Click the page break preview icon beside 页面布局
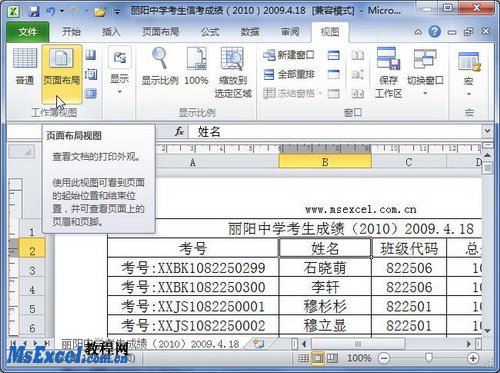This screenshot has height=373, width=500. pyautogui.click(x=91, y=55)
